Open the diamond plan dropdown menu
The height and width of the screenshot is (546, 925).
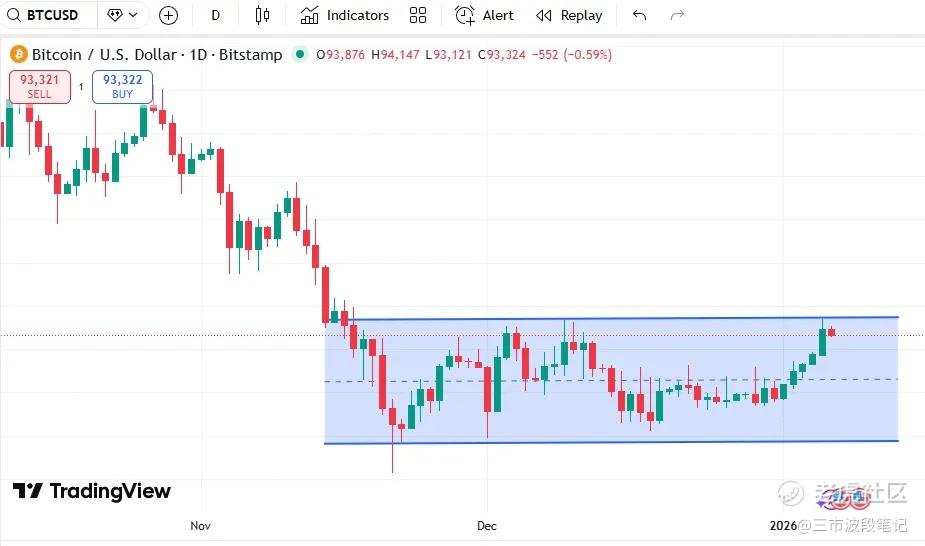[x=122, y=15]
